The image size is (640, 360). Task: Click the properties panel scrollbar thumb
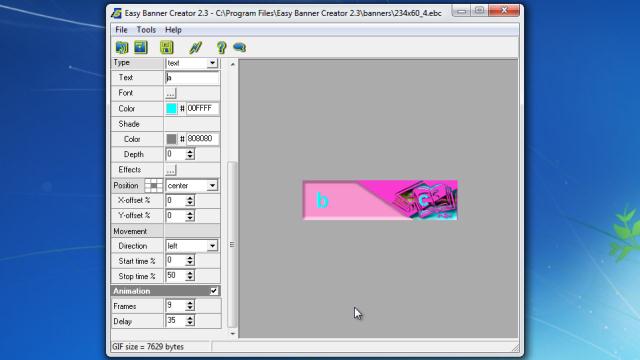(x=232, y=244)
